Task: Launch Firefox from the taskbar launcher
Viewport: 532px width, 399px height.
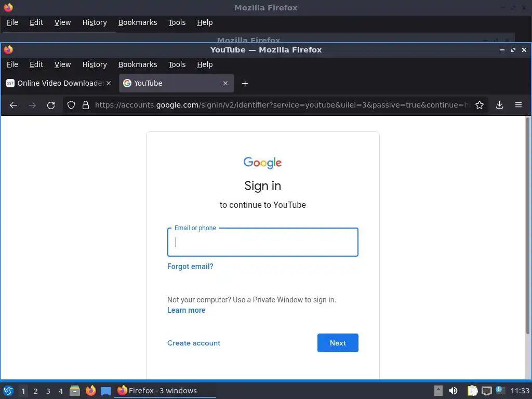Action: pyautogui.click(x=90, y=391)
